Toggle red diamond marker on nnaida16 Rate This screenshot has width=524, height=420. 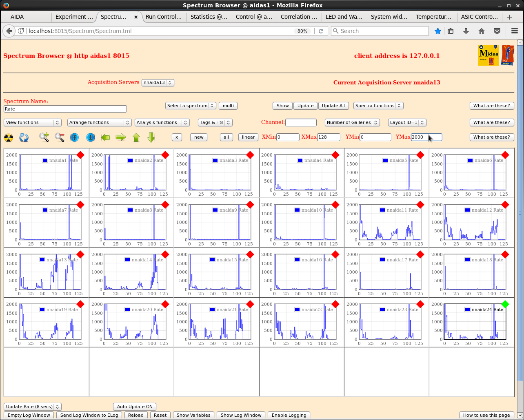click(335, 254)
